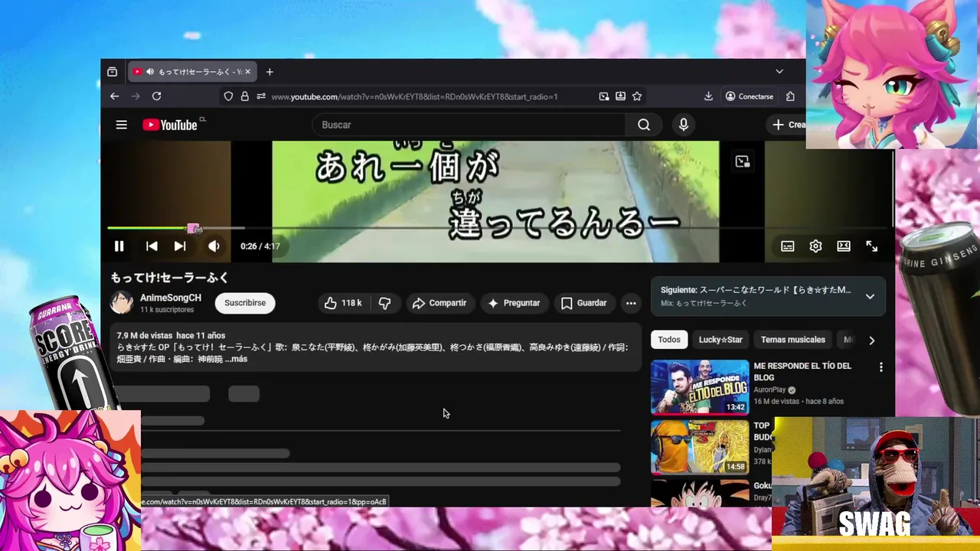Screen dimensions: 980x551
Task: Select the もってけ!セーラーふく browser tab
Action: coord(191,72)
